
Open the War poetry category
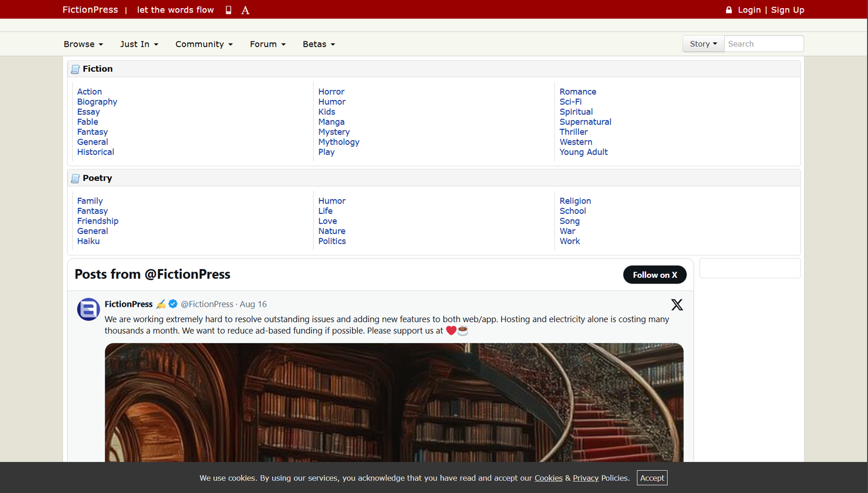pos(567,231)
